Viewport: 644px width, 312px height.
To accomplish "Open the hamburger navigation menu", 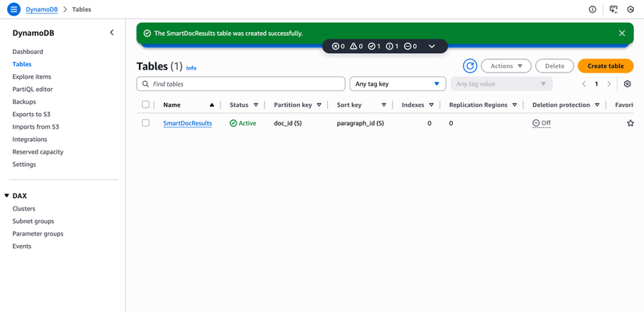I will tap(13, 9).
